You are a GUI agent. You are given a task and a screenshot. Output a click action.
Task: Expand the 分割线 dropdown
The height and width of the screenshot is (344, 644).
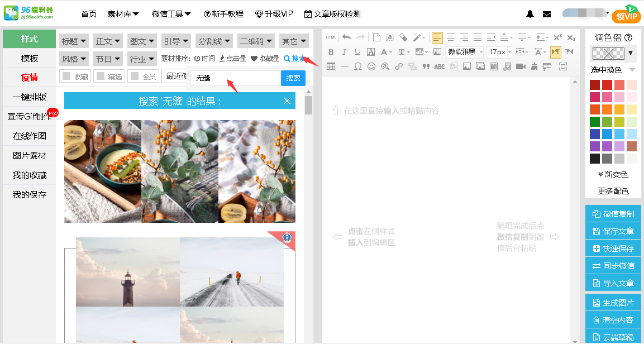[214, 41]
